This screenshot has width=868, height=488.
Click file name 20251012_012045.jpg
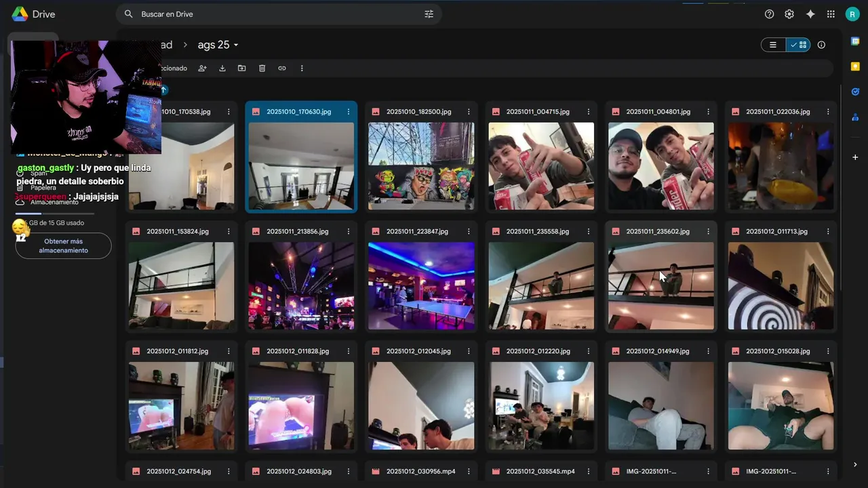[x=418, y=352]
